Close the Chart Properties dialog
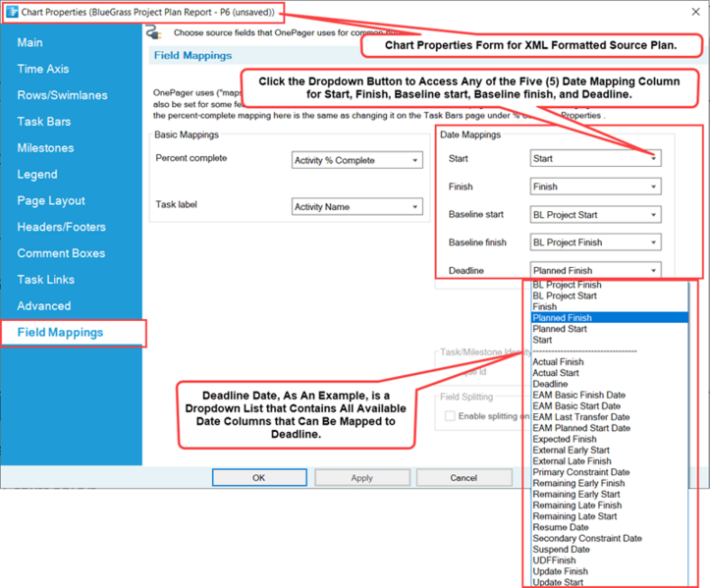Image resolution: width=710 pixels, height=588 pixels. point(695,12)
